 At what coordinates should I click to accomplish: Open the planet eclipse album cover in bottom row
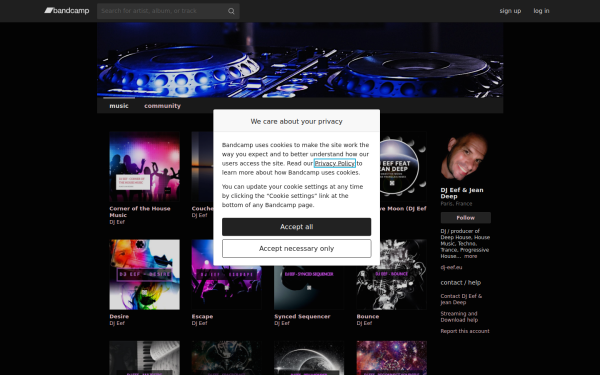[x=309, y=358]
